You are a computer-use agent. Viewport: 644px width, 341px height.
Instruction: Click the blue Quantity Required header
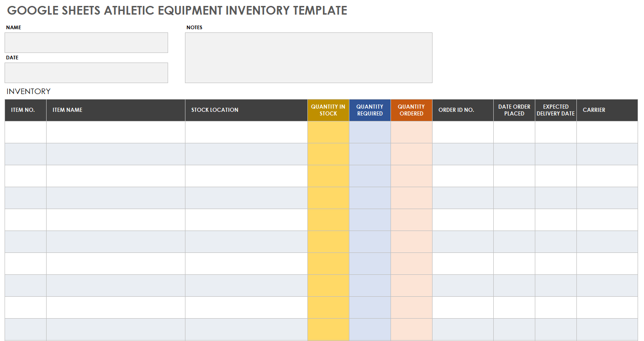(x=370, y=110)
